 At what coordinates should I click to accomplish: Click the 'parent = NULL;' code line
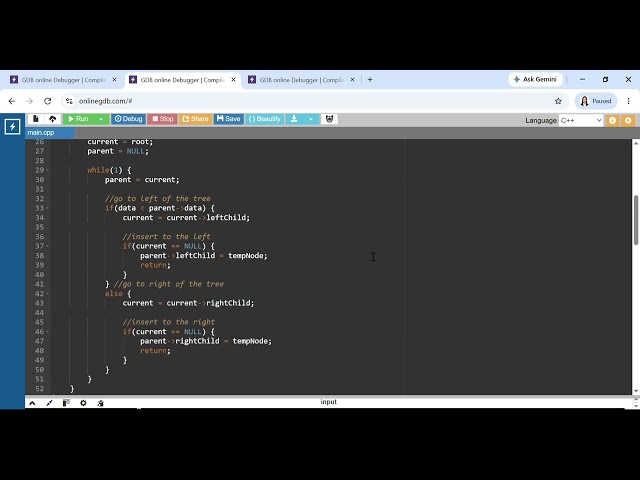(x=118, y=151)
